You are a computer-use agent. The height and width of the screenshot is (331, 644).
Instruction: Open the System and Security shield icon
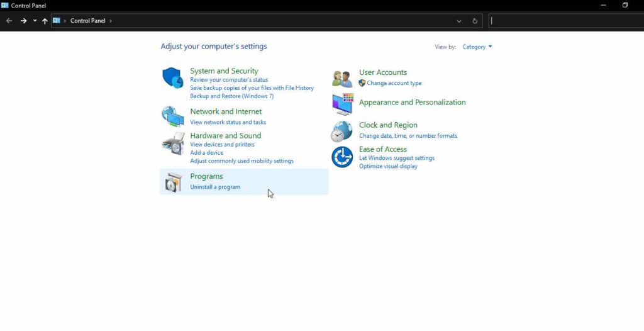[x=172, y=77]
